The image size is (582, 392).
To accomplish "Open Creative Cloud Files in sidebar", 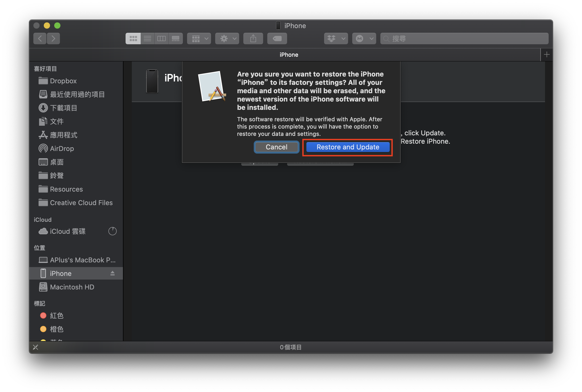I will pos(76,203).
